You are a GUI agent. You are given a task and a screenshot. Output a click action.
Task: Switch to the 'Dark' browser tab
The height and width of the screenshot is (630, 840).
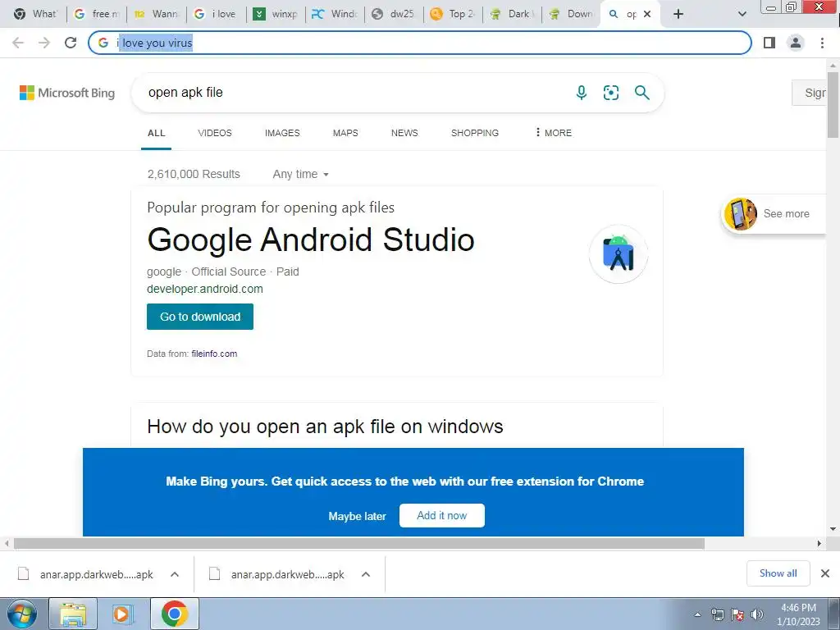pos(512,14)
